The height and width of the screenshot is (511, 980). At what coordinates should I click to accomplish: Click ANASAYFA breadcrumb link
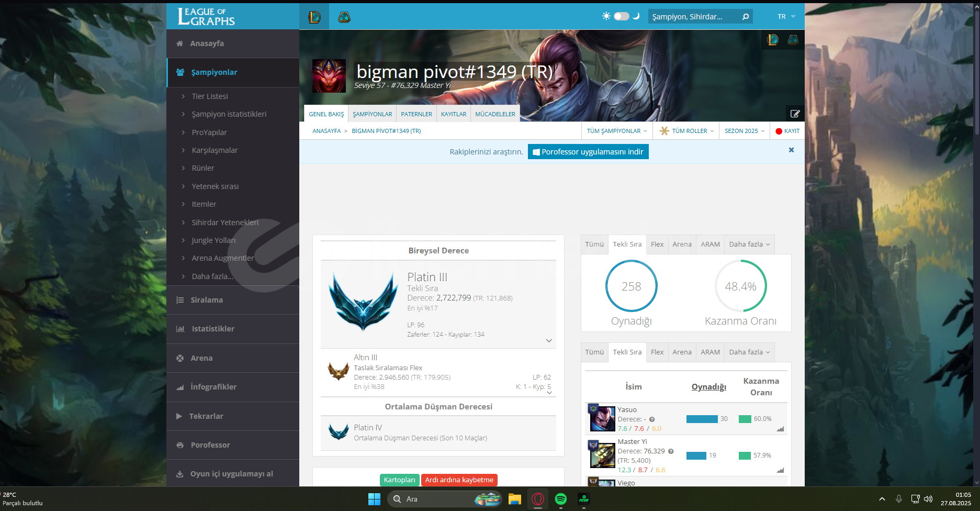326,131
